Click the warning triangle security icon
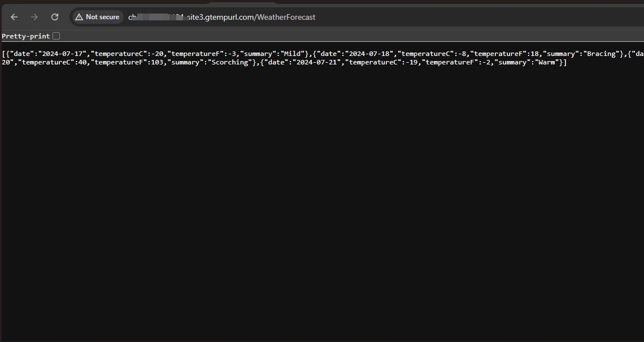Screen dimensions: 644x342 (x=79, y=17)
